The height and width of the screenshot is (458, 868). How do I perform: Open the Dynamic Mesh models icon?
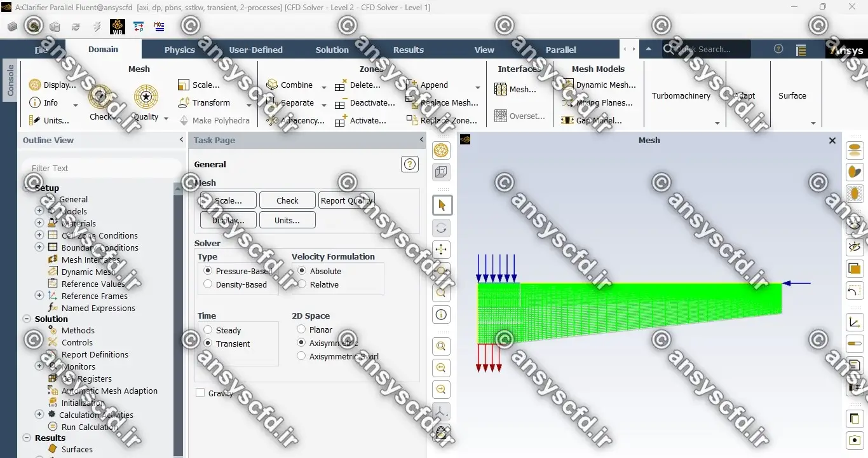567,85
